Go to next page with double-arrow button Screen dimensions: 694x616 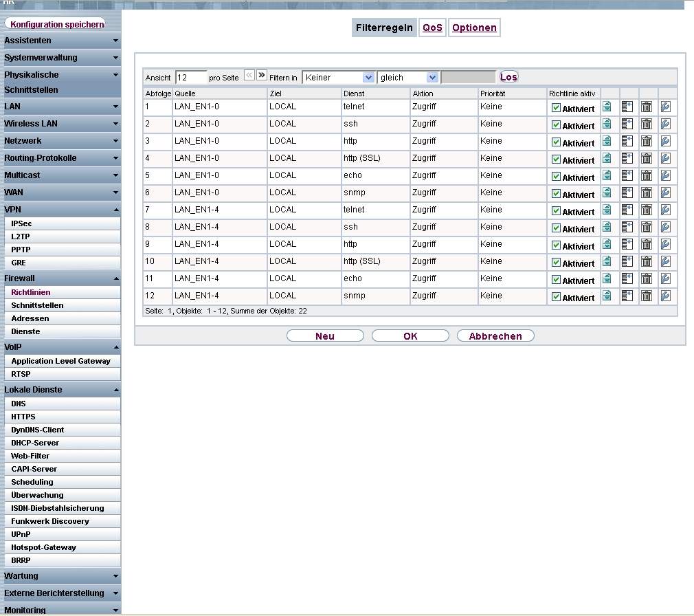pyautogui.click(x=261, y=76)
